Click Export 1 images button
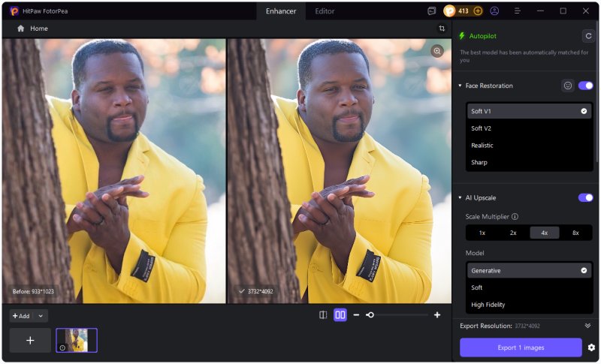The width and height of the screenshot is (601, 364). (521, 347)
